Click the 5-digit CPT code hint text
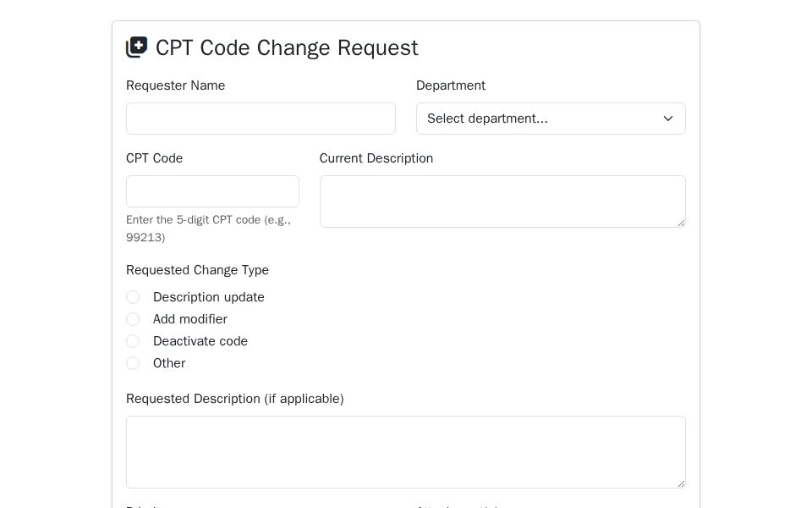Image resolution: width=812 pixels, height=508 pixels. tap(208, 229)
